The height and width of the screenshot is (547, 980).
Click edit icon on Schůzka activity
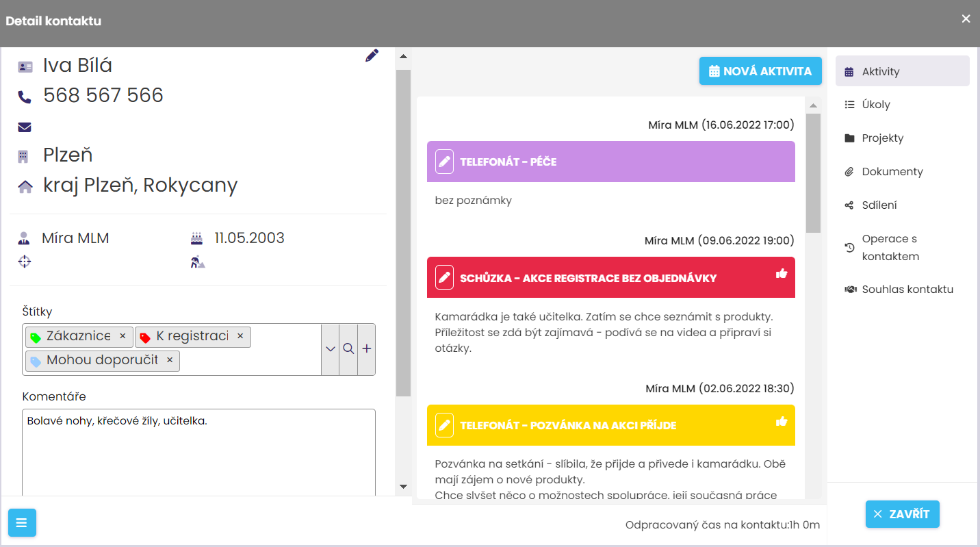[x=444, y=277]
